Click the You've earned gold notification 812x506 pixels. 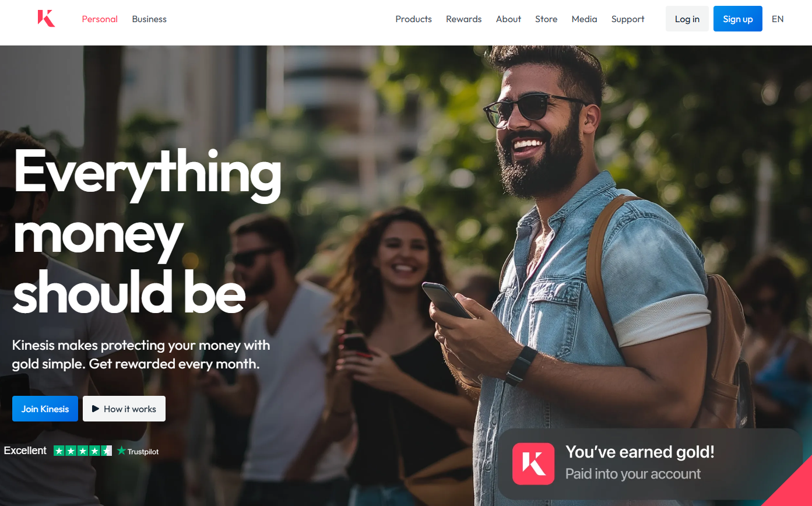[x=651, y=463]
